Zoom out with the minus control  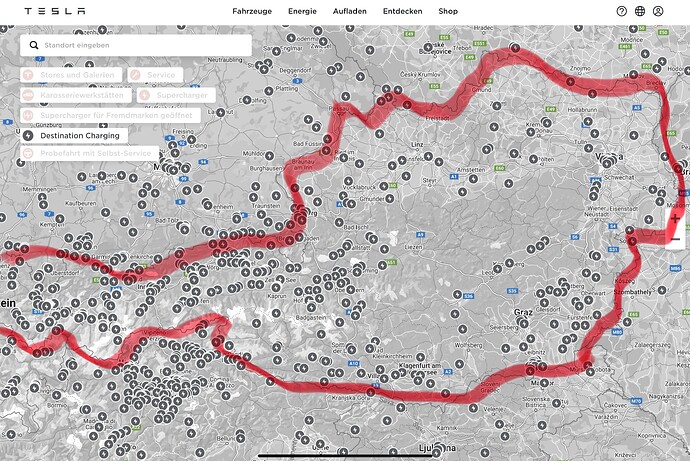tap(675, 239)
